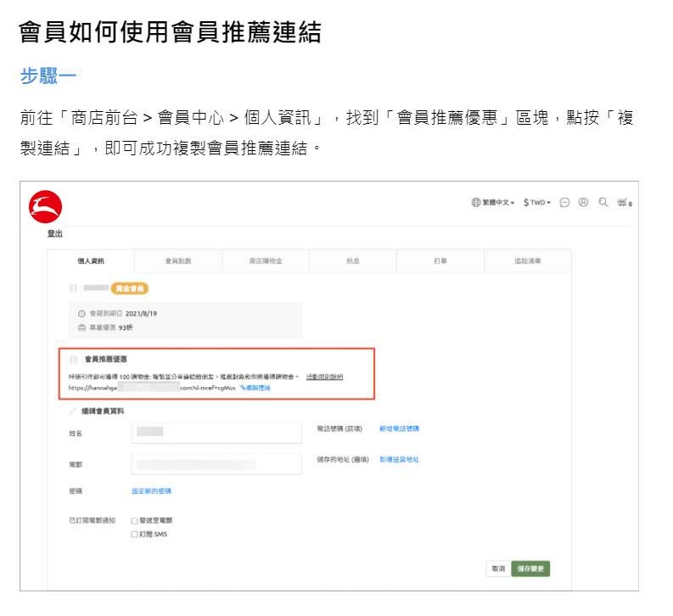
Task: Open the shopping cart icon
Action: tap(625, 203)
